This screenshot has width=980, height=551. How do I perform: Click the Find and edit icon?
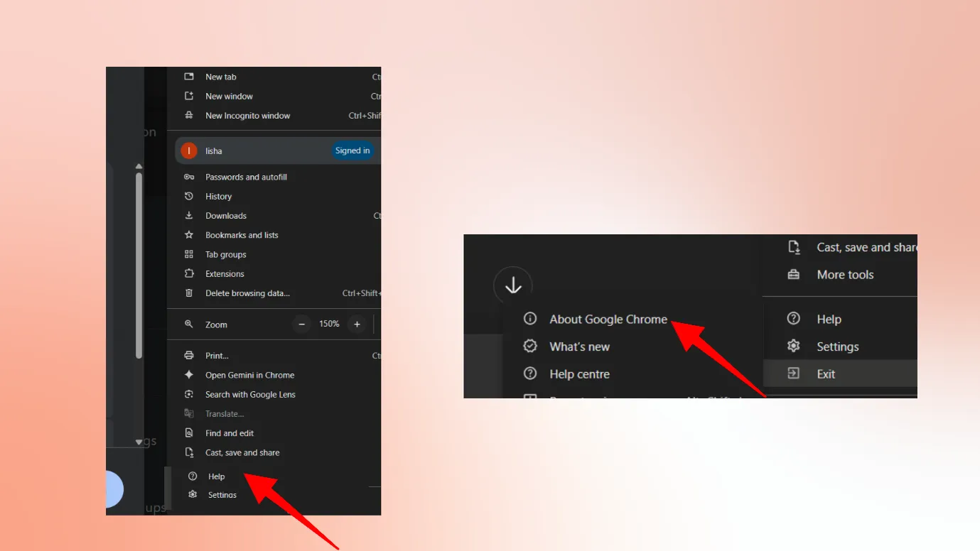pyautogui.click(x=189, y=432)
